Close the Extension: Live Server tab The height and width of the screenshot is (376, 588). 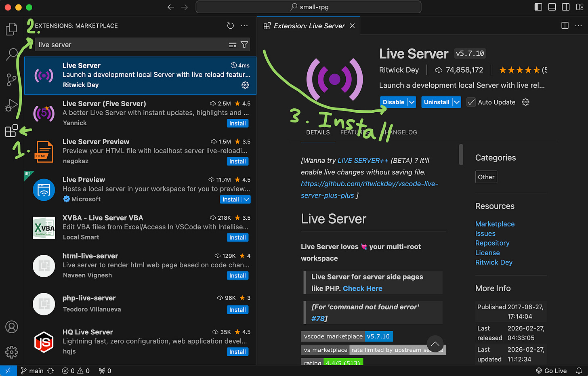[x=352, y=26]
